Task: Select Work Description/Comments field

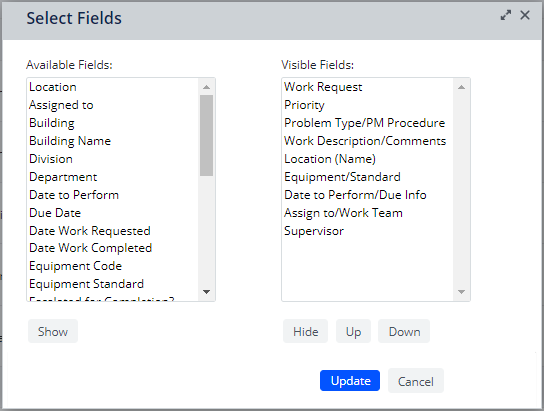Action: [x=368, y=141]
